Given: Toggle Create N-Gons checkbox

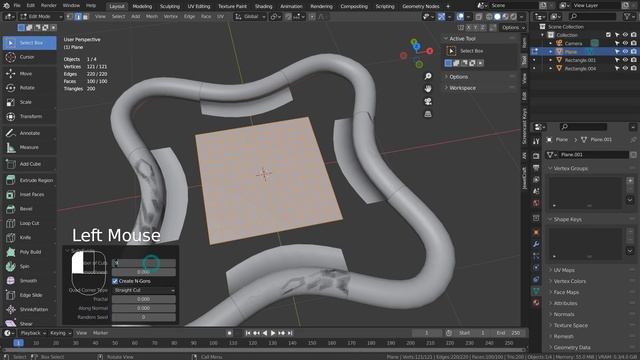Looking at the screenshot, I should pyautogui.click(x=115, y=281).
